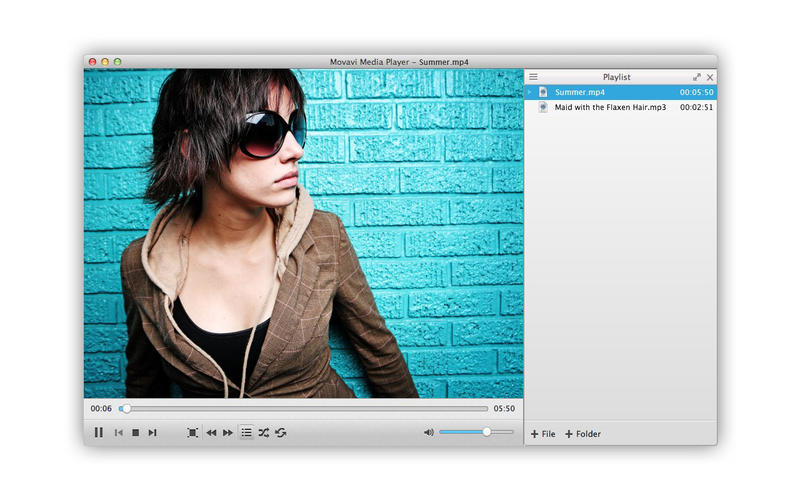Image resolution: width=800 pixels, height=500 pixels.
Task: Toggle repeat loop mode
Action: pyautogui.click(x=281, y=433)
